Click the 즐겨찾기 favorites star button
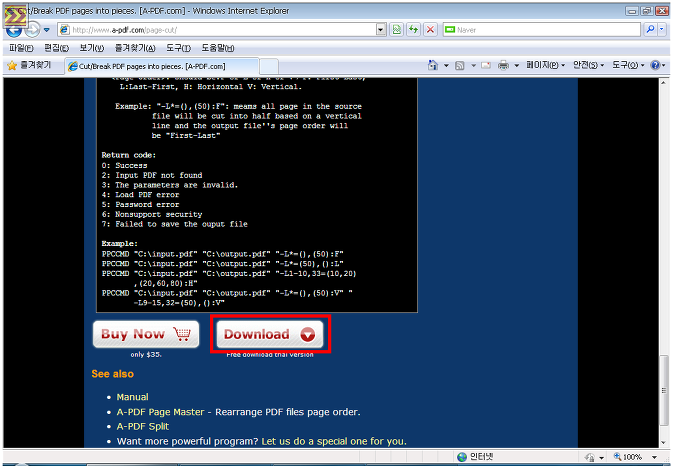Viewport: 673px width, 466px height. [x=29, y=65]
